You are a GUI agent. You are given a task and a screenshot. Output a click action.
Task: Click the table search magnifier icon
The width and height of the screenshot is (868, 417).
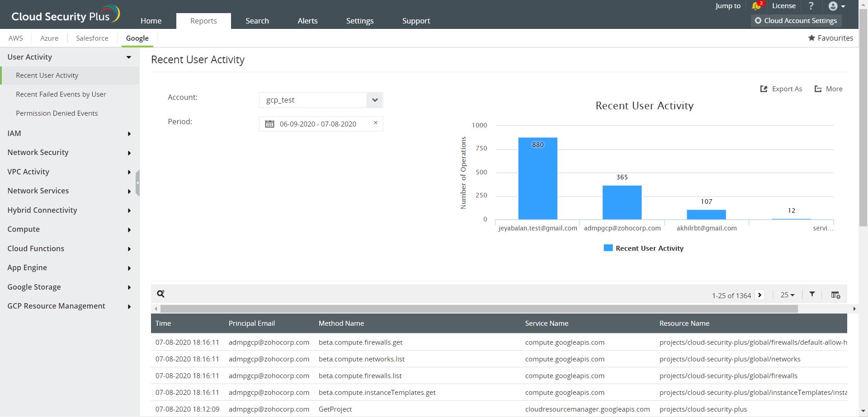pyautogui.click(x=160, y=294)
